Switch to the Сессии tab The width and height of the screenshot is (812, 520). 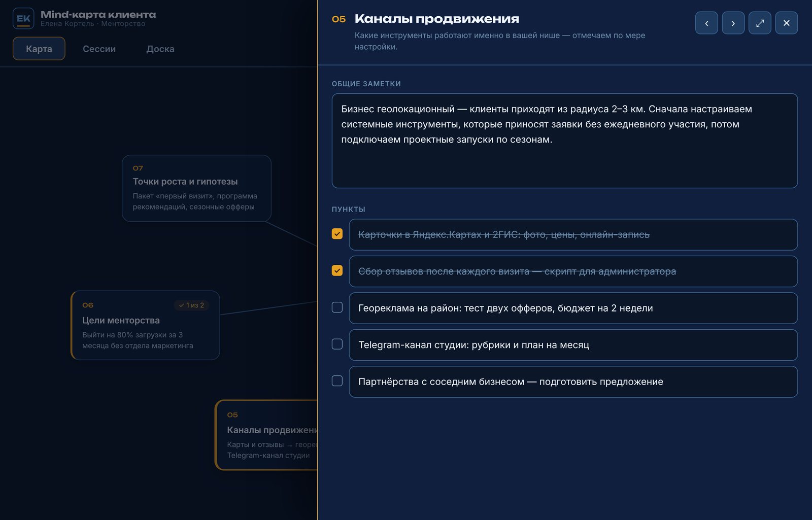(99, 49)
